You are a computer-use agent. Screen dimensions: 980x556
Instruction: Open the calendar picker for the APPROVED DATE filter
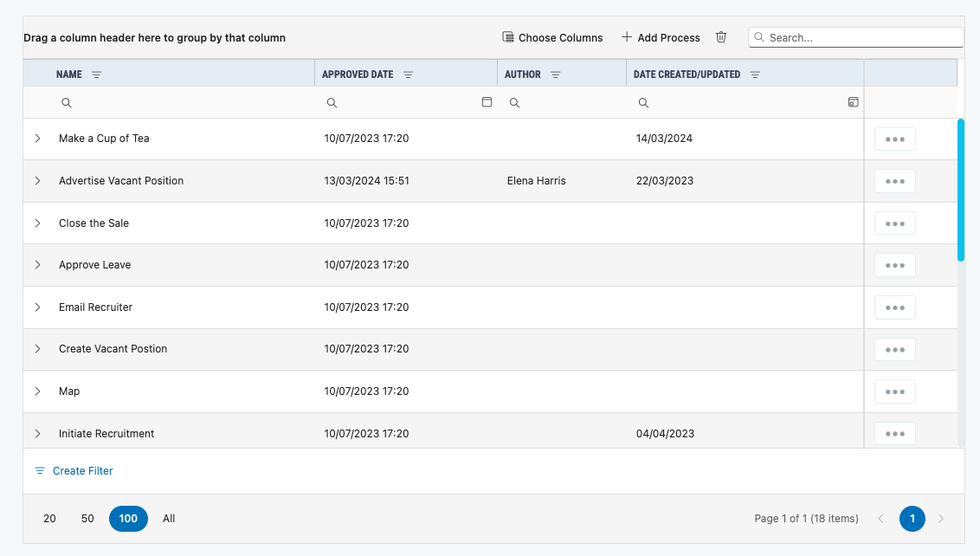point(487,102)
